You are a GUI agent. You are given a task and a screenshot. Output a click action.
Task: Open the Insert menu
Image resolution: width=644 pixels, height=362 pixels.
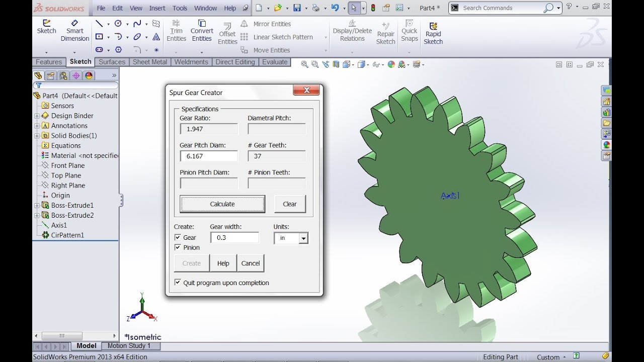pos(157,8)
